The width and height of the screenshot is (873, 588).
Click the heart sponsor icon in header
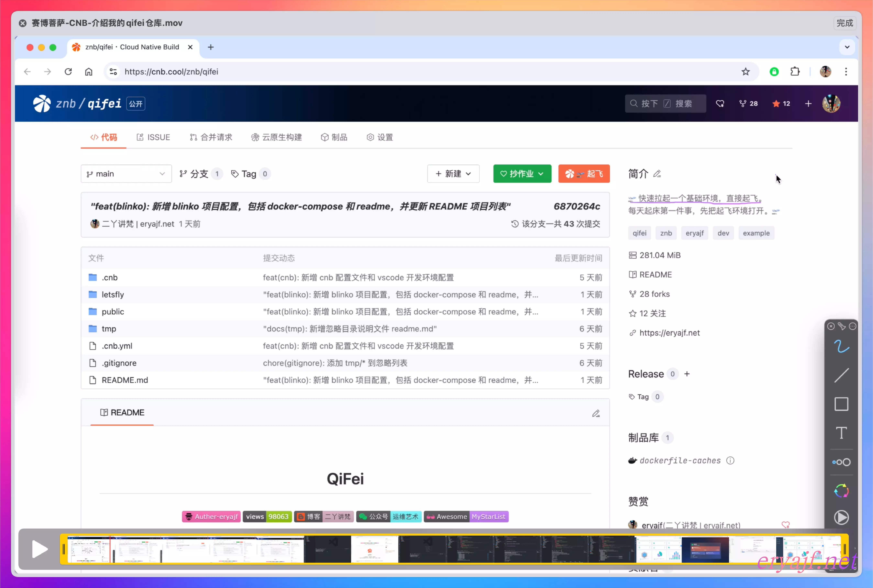pos(720,103)
